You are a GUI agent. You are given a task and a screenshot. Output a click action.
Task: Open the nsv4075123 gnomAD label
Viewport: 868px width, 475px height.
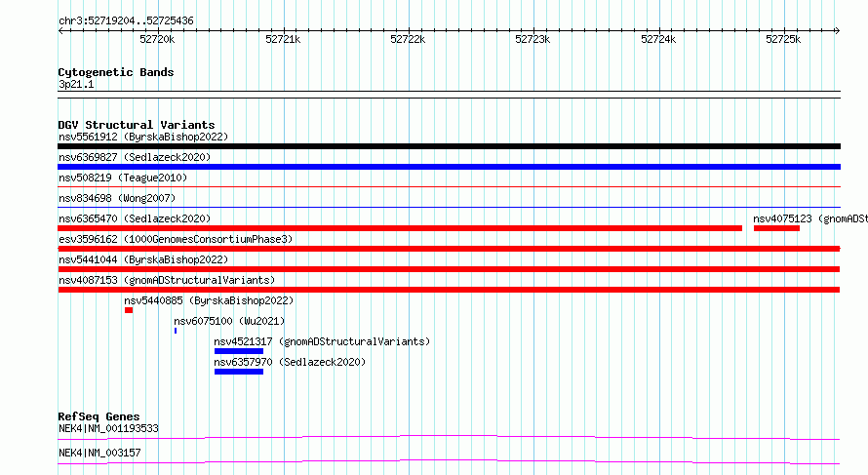pyautogui.click(x=810, y=218)
